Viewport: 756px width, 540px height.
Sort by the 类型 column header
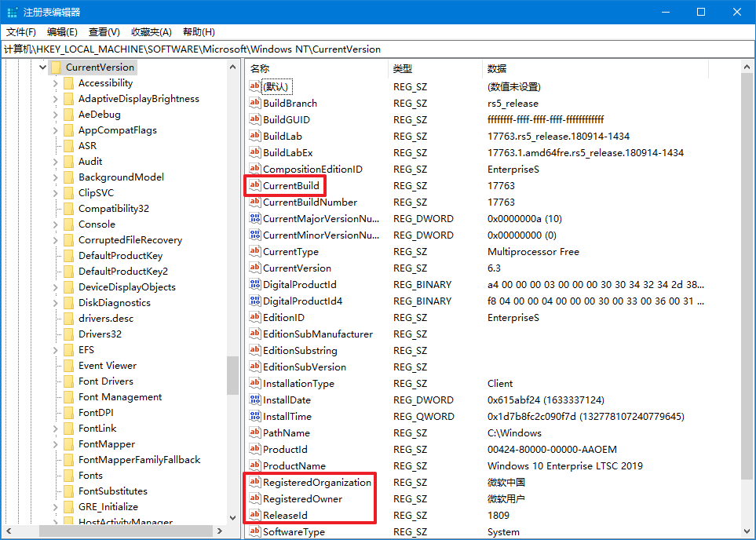click(x=434, y=68)
